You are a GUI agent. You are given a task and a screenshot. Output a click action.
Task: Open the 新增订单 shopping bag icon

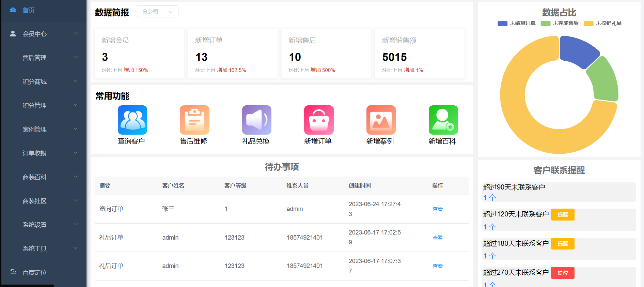click(x=319, y=120)
